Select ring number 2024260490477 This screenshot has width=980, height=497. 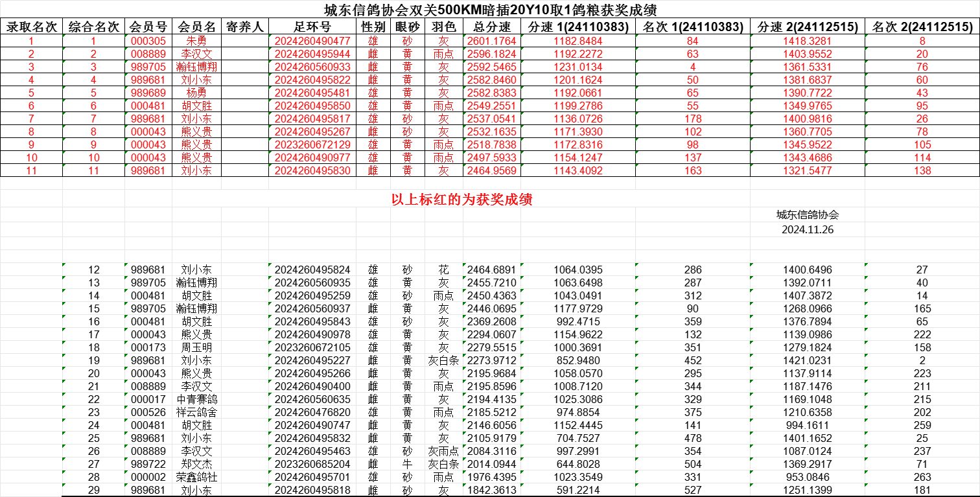[x=312, y=41]
